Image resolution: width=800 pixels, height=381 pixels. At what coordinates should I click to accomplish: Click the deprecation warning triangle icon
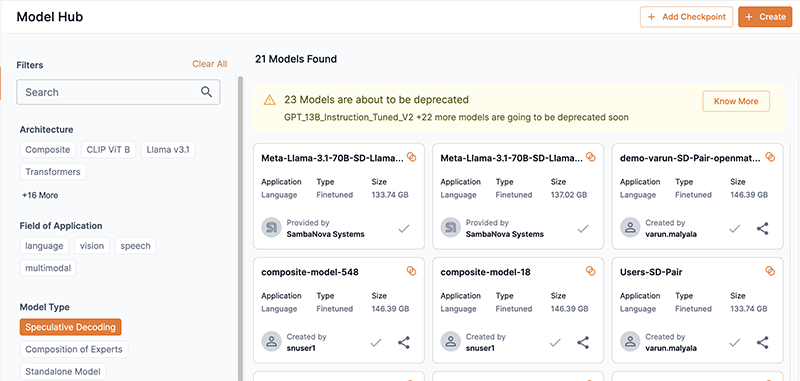(269, 100)
